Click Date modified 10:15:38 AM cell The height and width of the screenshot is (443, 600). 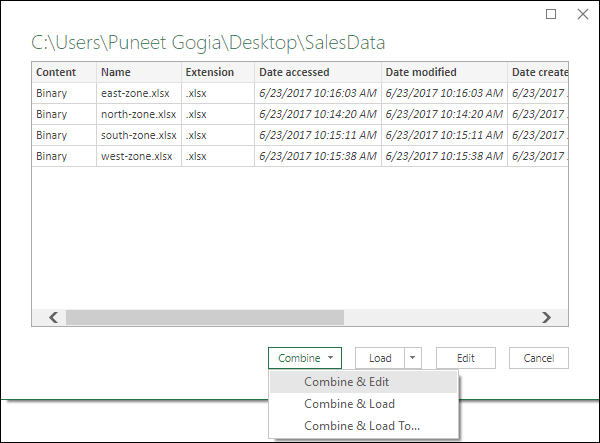(444, 156)
